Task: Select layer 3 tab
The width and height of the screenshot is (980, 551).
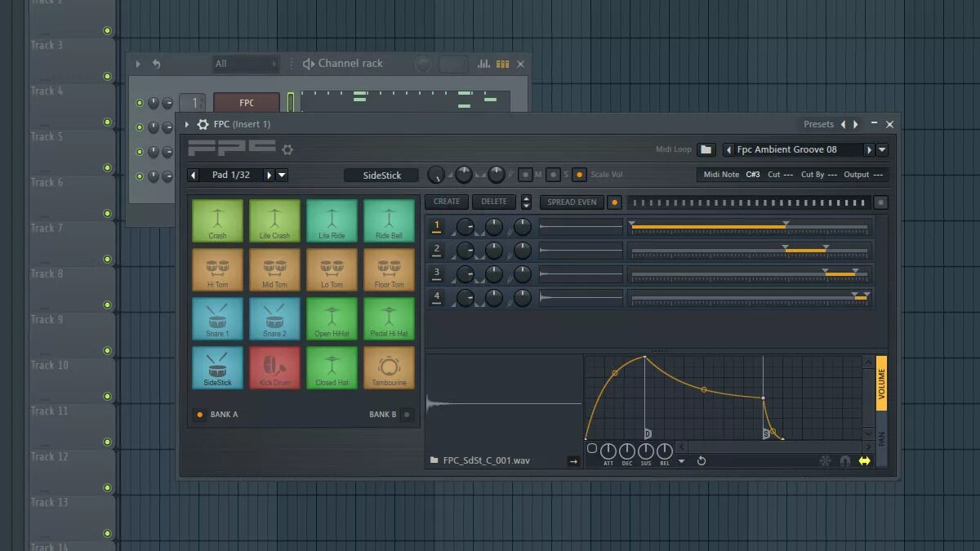Action: 438,273
